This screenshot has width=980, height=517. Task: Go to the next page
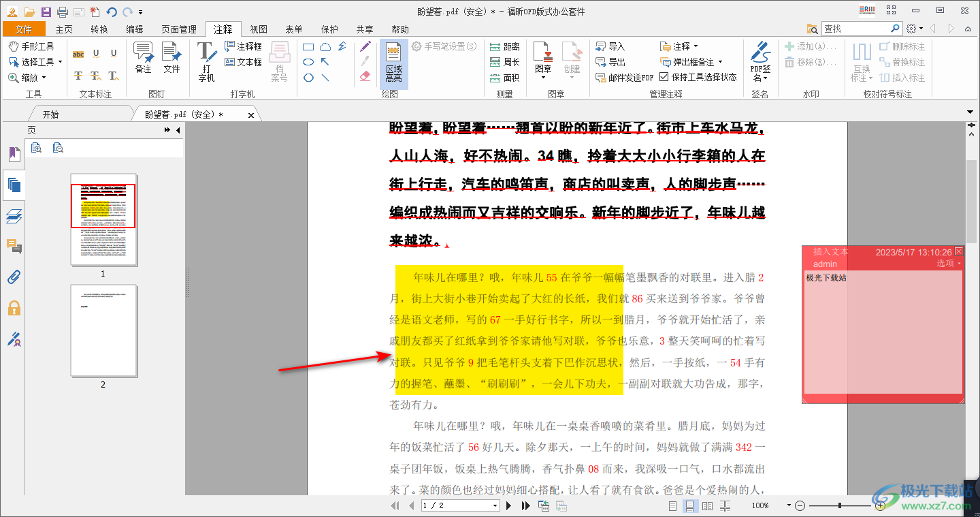point(508,505)
